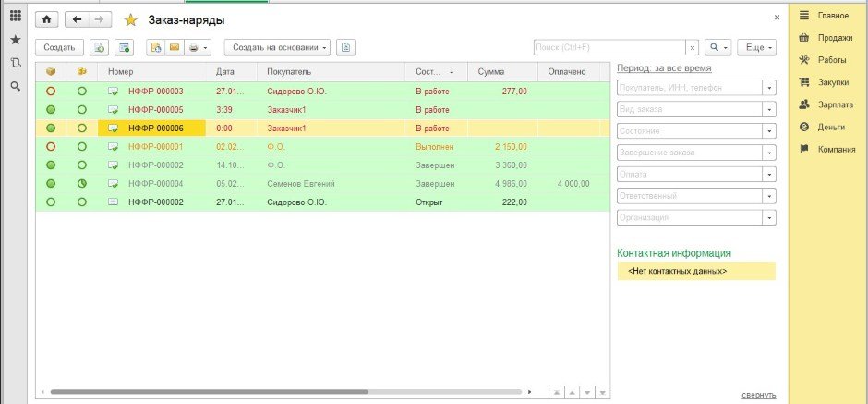The height and width of the screenshot is (404, 868).
Task: Toggle first status circle of НФФР-000003 row
Action: click(x=51, y=92)
